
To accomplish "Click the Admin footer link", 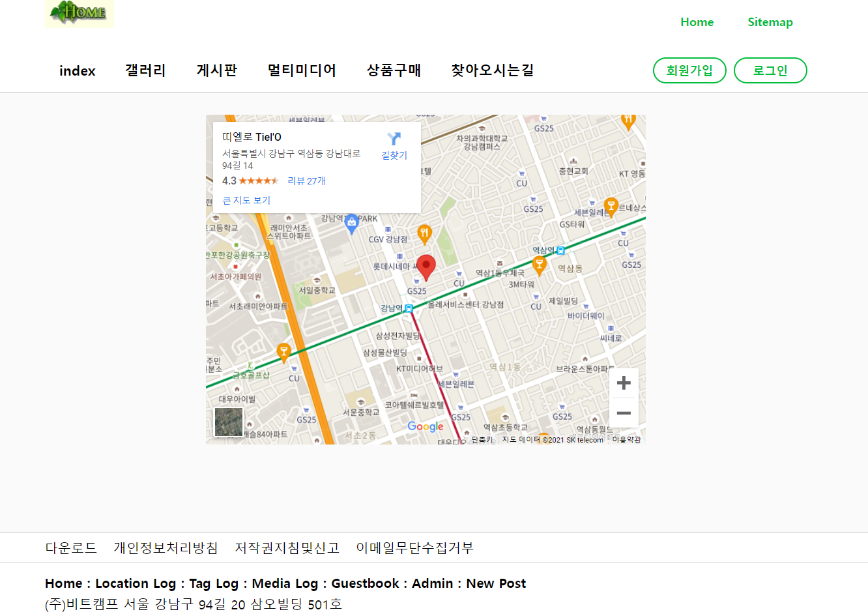I will pos(433,583).
